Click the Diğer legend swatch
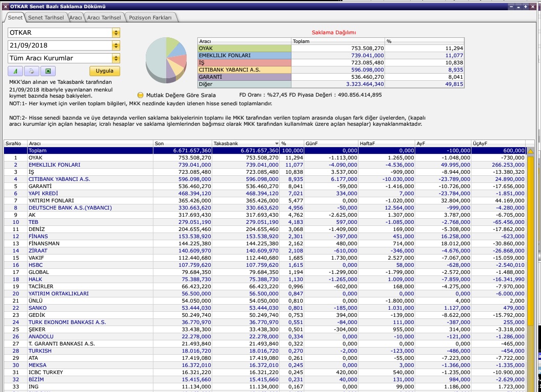The image size is (541, 392). [x=244, y=84]
